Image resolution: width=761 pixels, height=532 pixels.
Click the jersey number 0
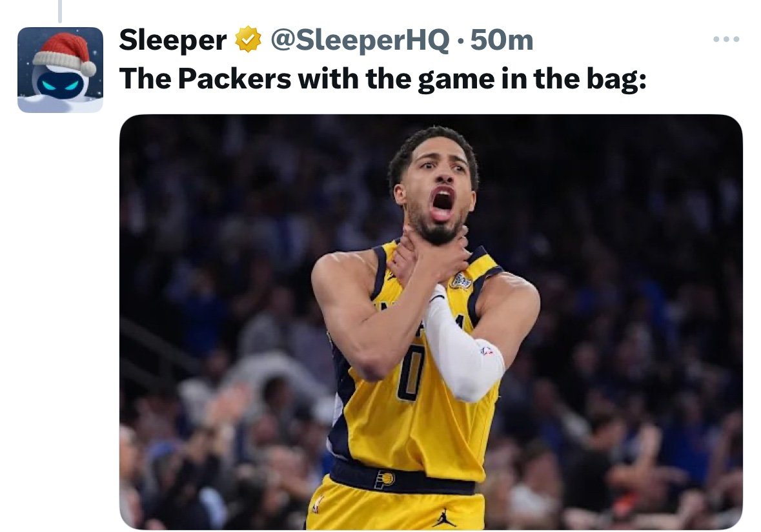click(x=411, y=373)
